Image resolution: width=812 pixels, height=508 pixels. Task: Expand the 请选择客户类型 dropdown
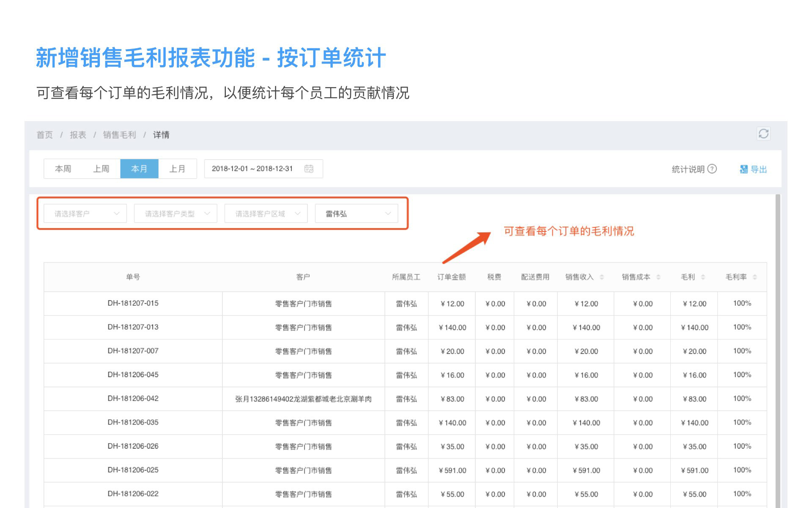(x=176, y=214)
